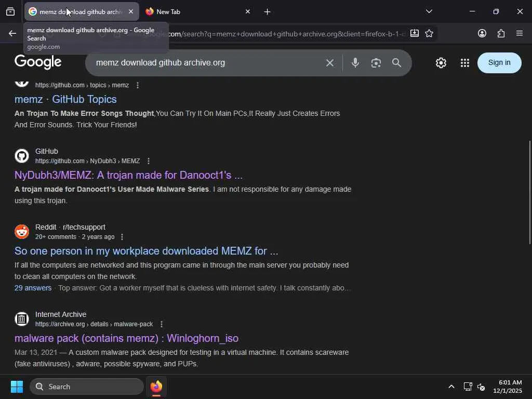Viewport: 532px width, 399px height.
Task: Open Firefox View icon in the tab strip
Action: (10, 11)
